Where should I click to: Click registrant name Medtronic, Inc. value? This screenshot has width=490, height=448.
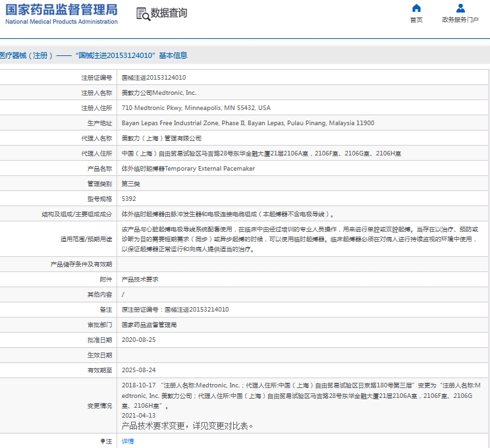159,93
